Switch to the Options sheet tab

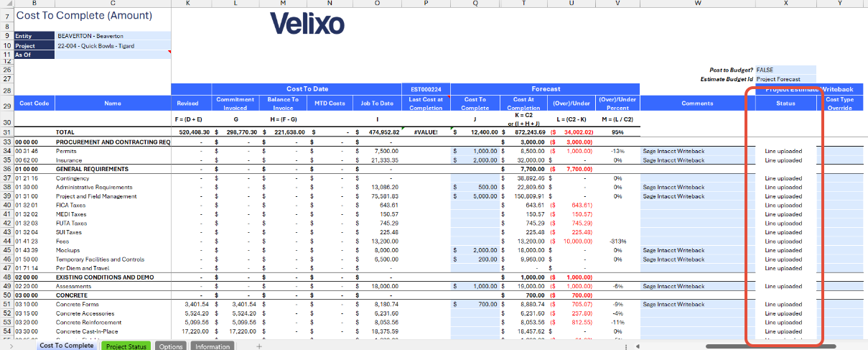(x=171, y=346)
